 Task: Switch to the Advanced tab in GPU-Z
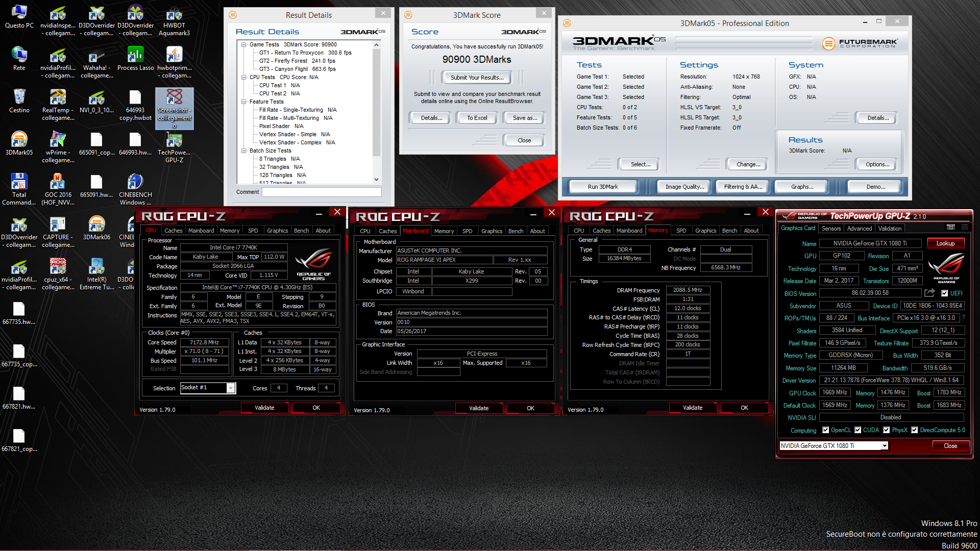(x=859, y=229)
